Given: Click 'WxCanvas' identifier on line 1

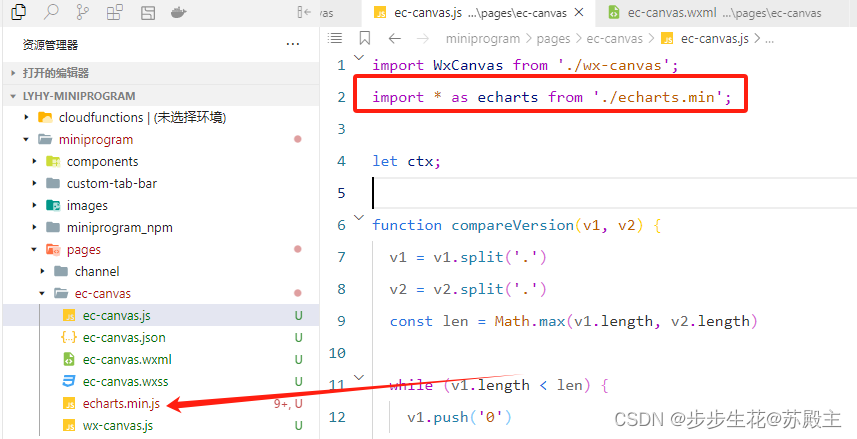Looking at the screenshot, I should (468, 65).
